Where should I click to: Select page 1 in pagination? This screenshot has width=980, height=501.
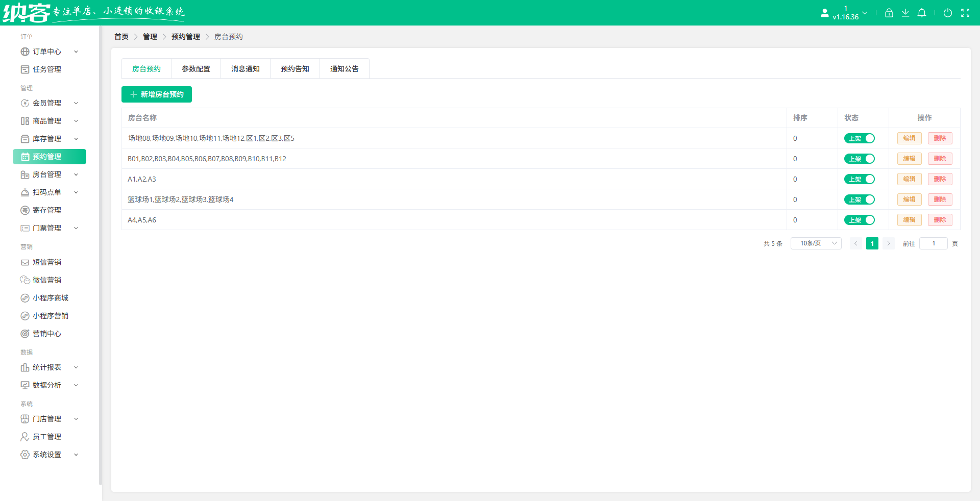872,243
